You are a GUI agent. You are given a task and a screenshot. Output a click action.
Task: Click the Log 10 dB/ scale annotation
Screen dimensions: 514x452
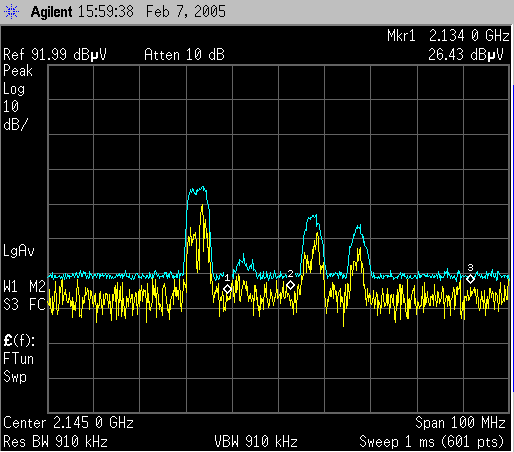click(15, 107)
